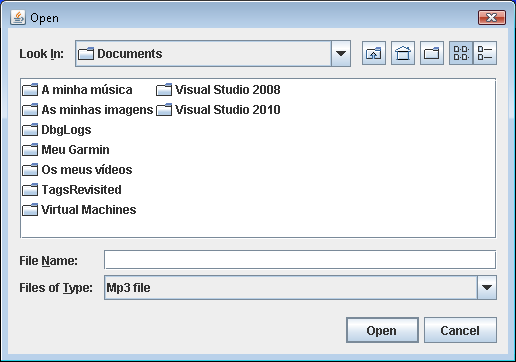Highlight the 'Os meus vídeos' name
The image size is (516, 362).
(x=87, y=170)
